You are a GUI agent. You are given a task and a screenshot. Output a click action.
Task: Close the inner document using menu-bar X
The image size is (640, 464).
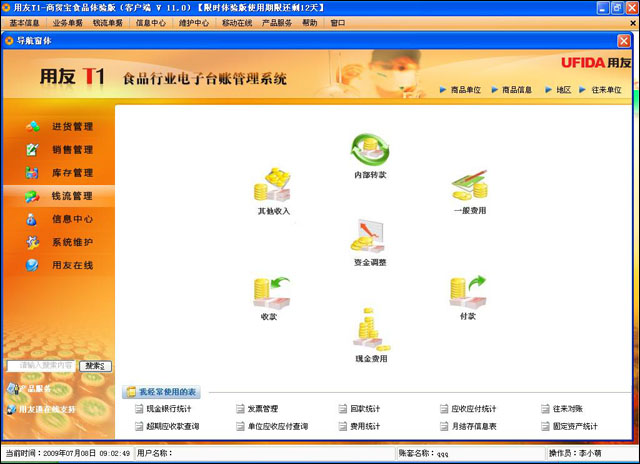pos(633,23)
